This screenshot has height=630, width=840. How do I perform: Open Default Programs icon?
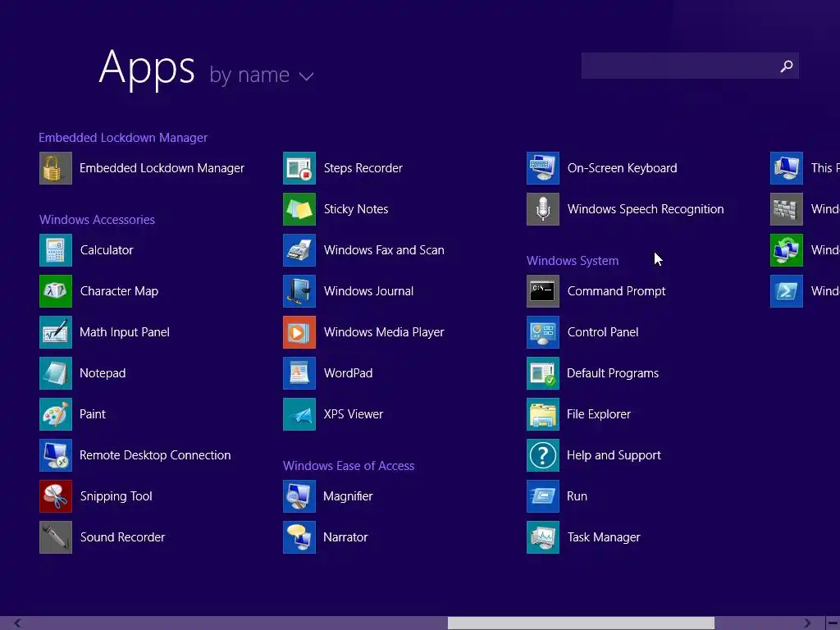tap(543, 373)
